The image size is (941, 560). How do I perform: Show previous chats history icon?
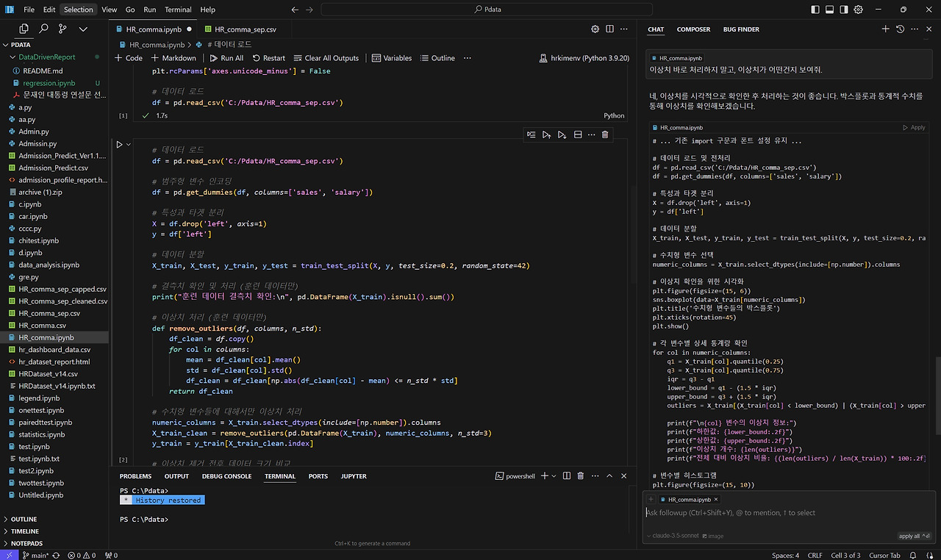900,29
